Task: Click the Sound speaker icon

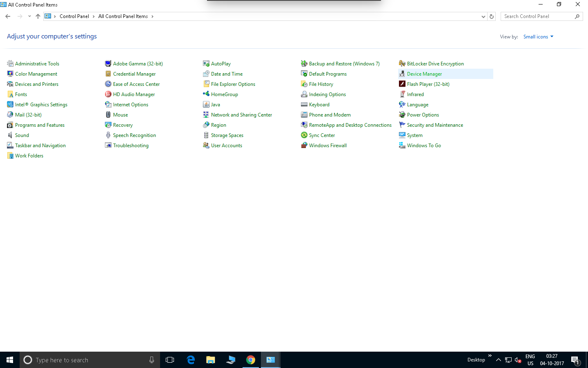Action: pyautogui.click(x=10, y=135)
